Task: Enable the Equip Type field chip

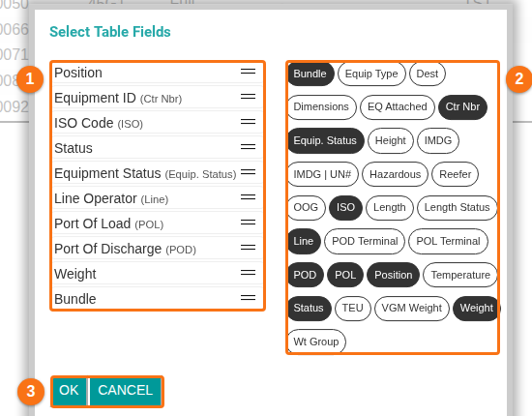Action: tap(371, 74)
